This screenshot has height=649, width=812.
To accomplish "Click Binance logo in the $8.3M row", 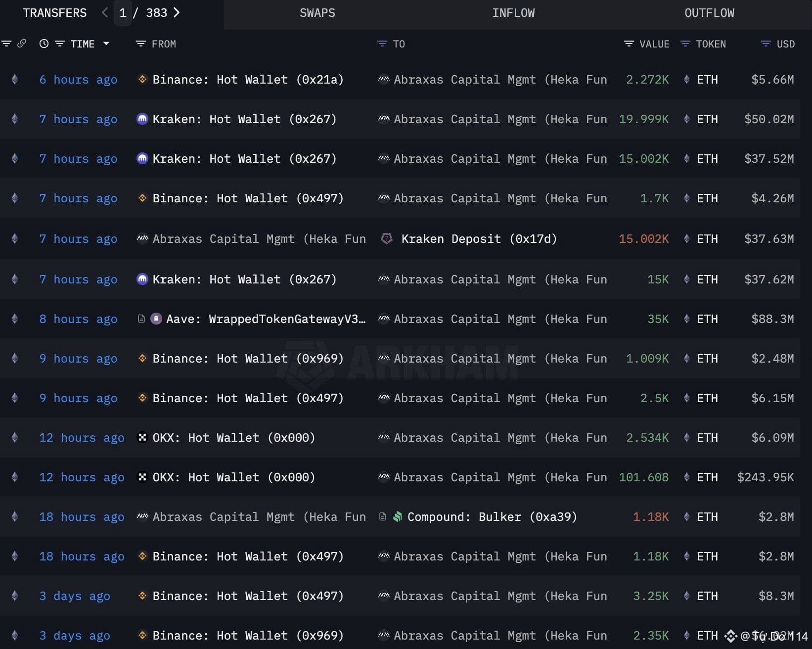I will 142,596.
